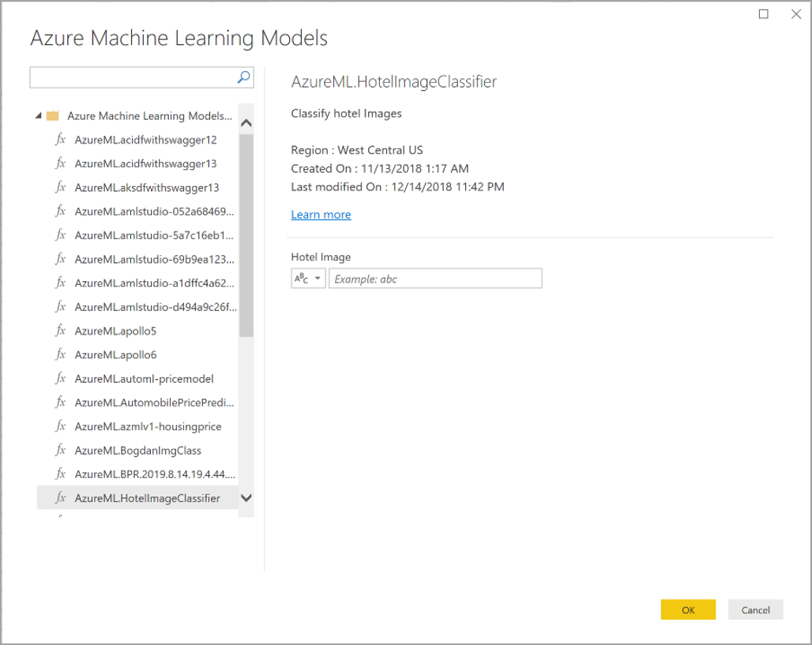Click the search magnifier icon
The height and width of the screenshot is (645, 812).
click(x=243, y=77)
